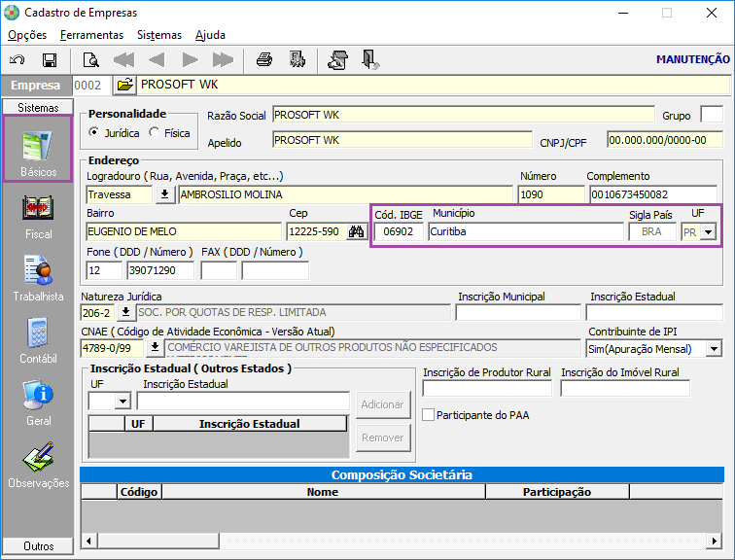Select the Sistemas sidebar tab
This screenshot has height=560, width=735.
[38, 107]
